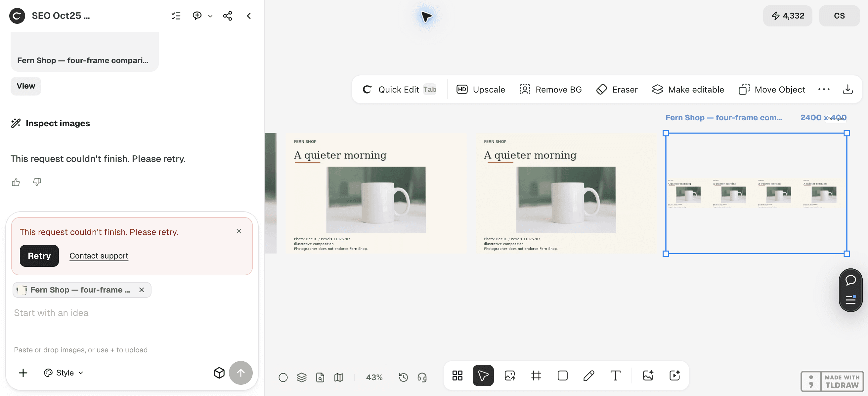Select the upload image tool

510,375
